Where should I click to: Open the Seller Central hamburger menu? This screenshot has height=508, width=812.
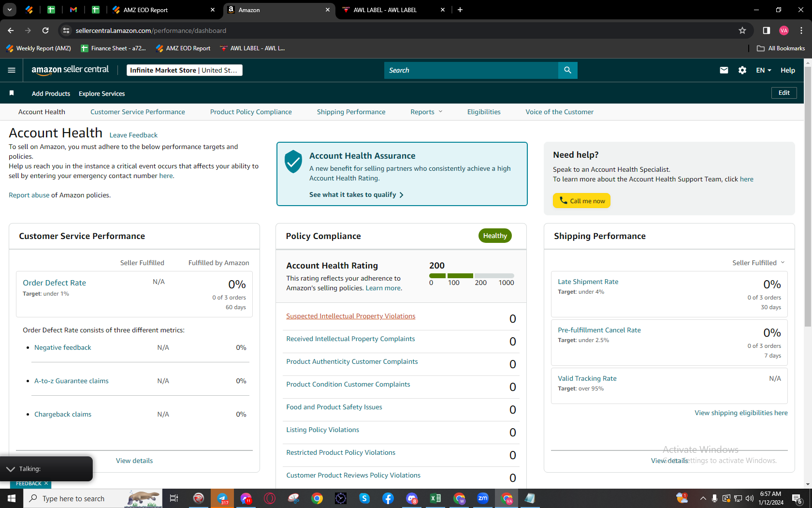coord(12,70)
